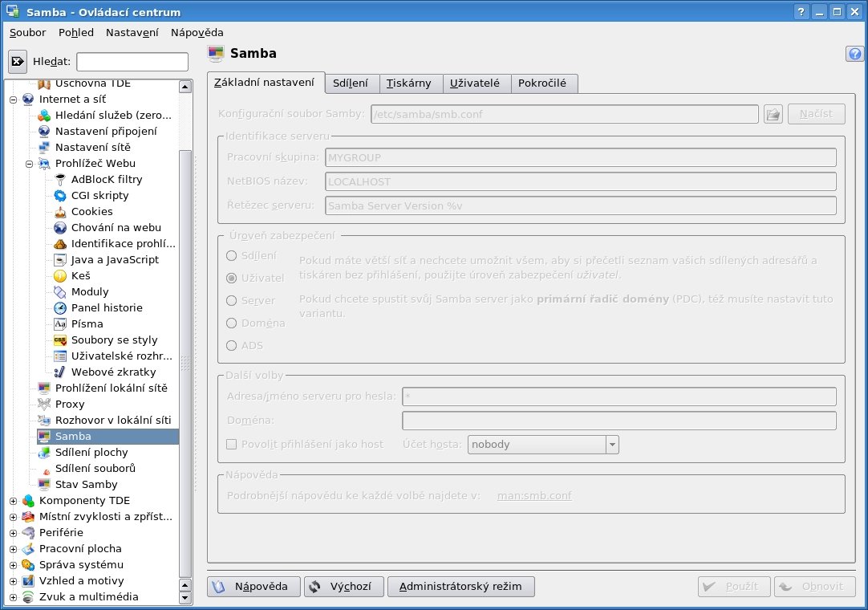Click the Moduly plugin icon

(x=60, y=292)
